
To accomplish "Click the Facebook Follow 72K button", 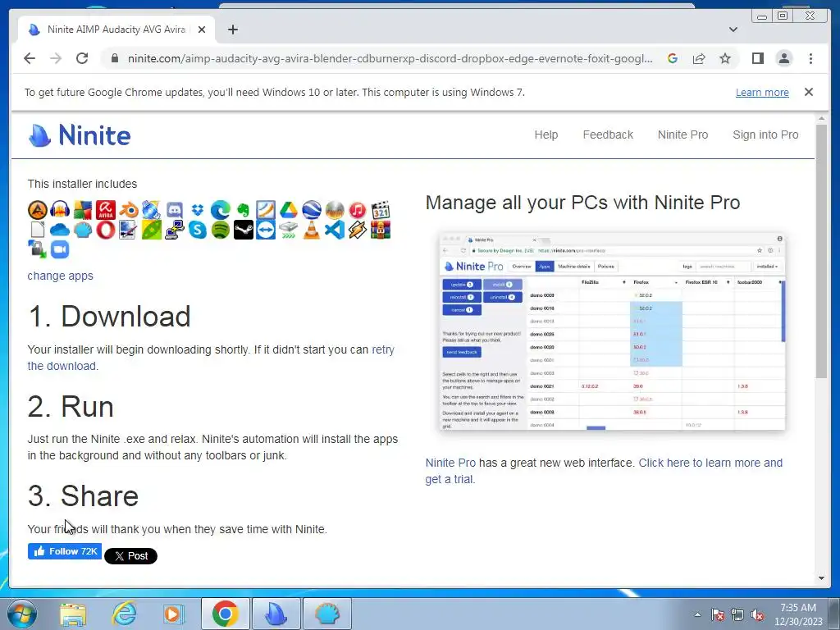I will click(x=65, y=551).
